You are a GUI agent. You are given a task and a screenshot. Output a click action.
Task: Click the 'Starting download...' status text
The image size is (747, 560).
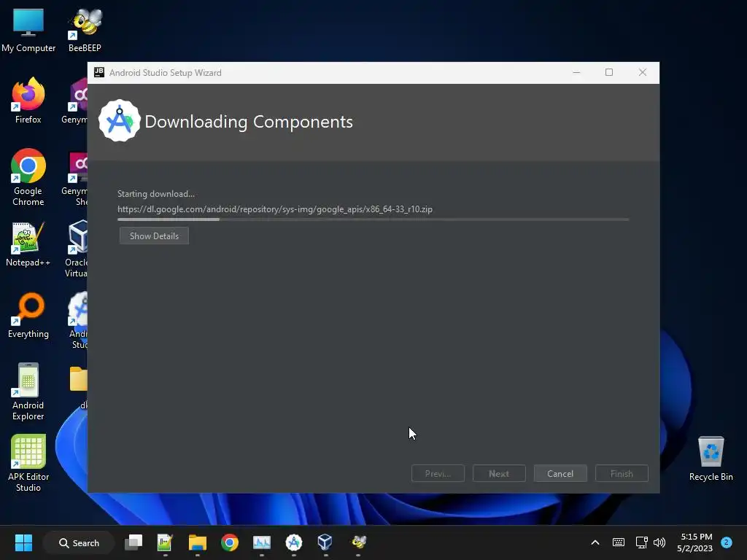point(156,194)
